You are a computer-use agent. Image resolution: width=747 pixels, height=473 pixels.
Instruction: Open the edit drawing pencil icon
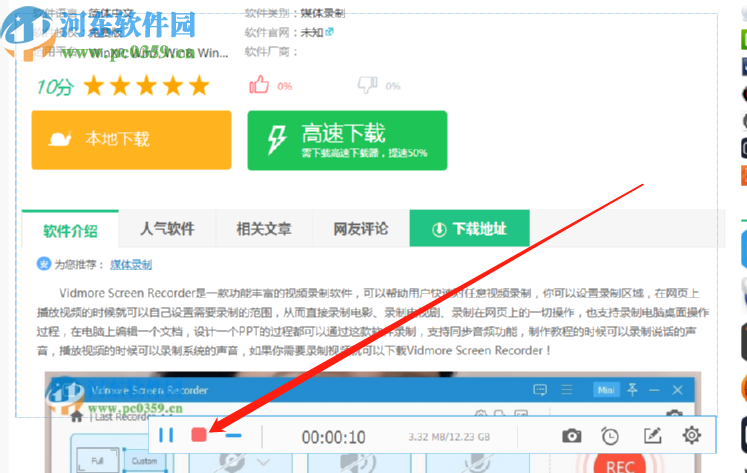click(x=652, y=435)
